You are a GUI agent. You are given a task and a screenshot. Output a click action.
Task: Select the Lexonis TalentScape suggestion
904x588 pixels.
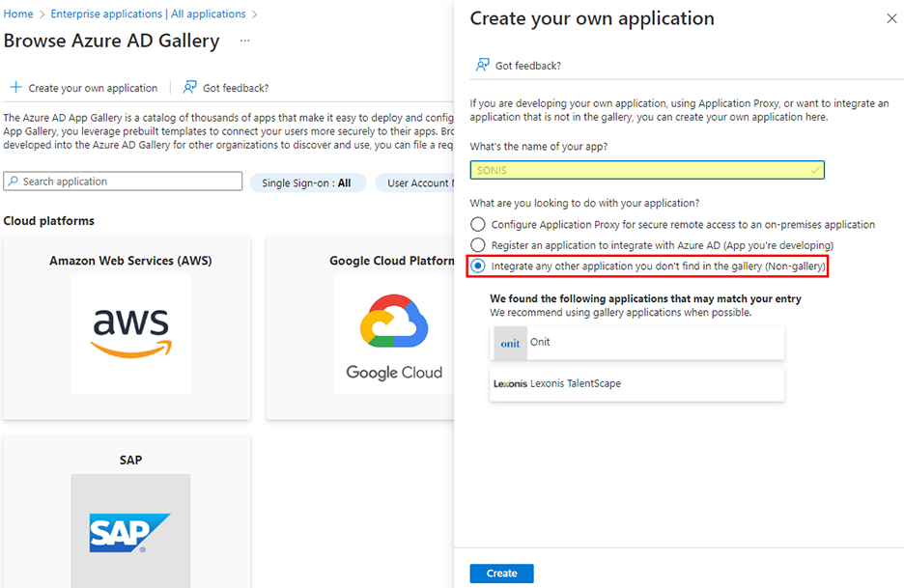(636, 384)
